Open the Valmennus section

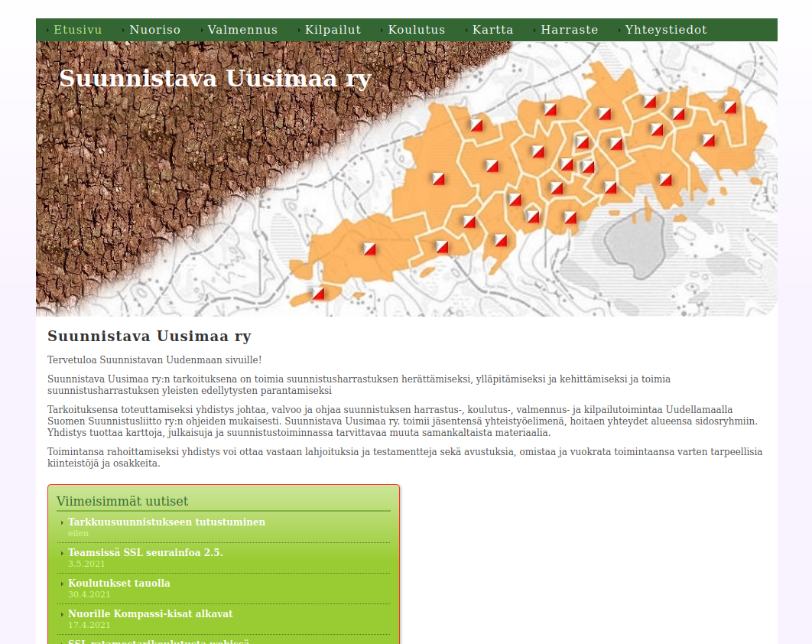242,30
